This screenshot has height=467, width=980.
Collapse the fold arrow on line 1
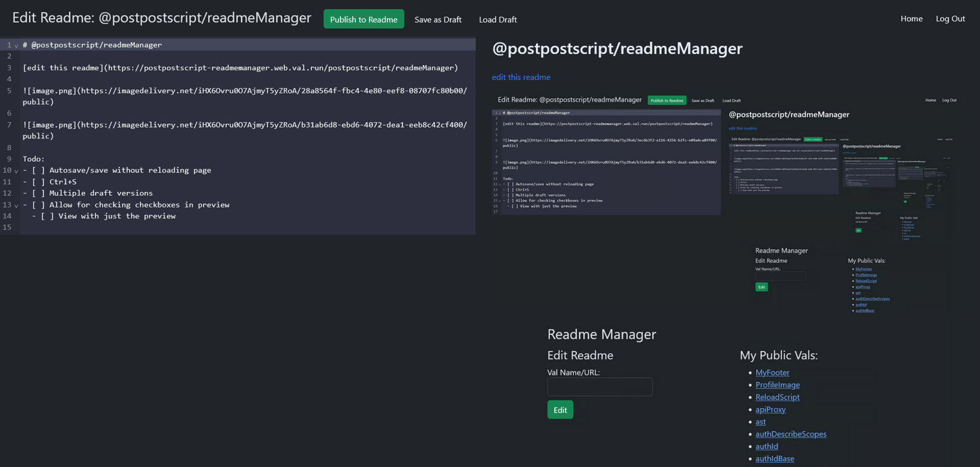pyautogui.click(x=16, y=46)
